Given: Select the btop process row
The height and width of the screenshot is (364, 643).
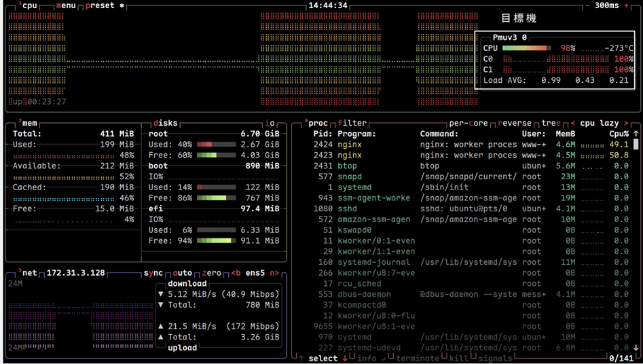Looking at the screenshot, I should [346, 166].
